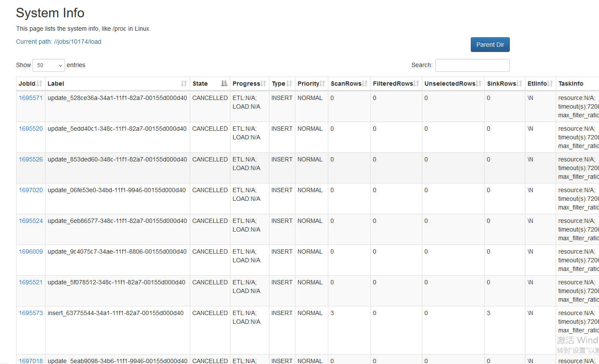Image resolution: width=599 pixels, height=364 pixels.
Task: Open job 1696009 link
Action: pos(31,251)
